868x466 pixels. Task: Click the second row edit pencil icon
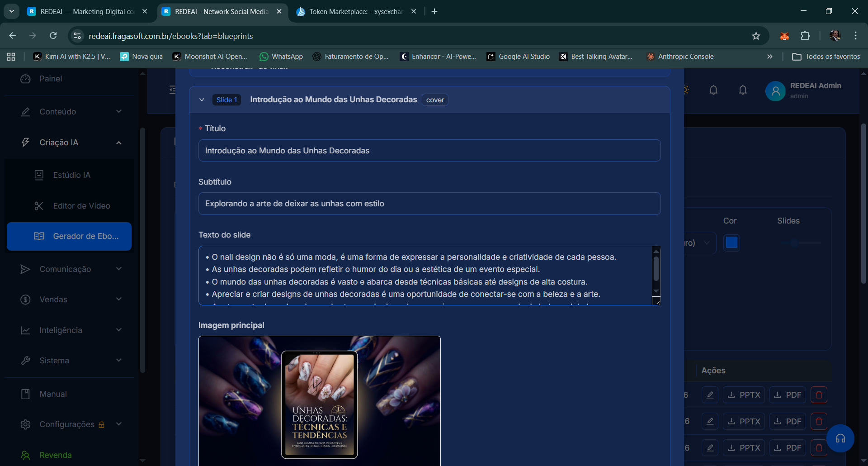click(x=710, y=421)
